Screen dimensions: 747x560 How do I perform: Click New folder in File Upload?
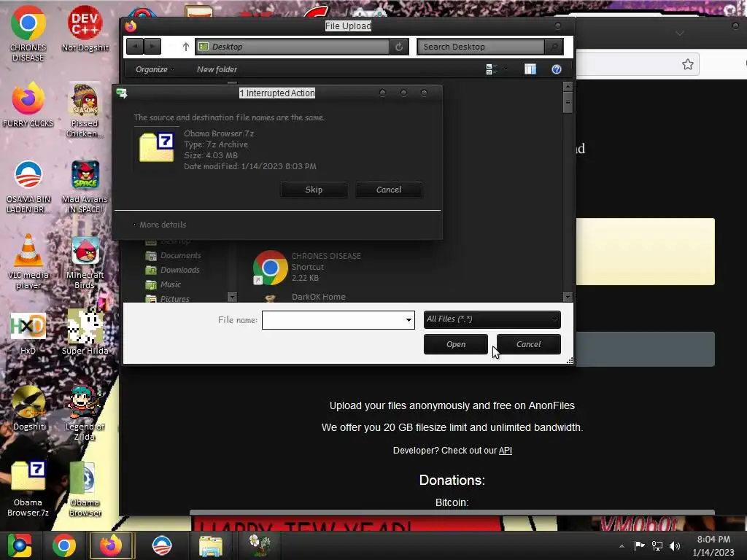pyautogui.click(x=217, y=69)
